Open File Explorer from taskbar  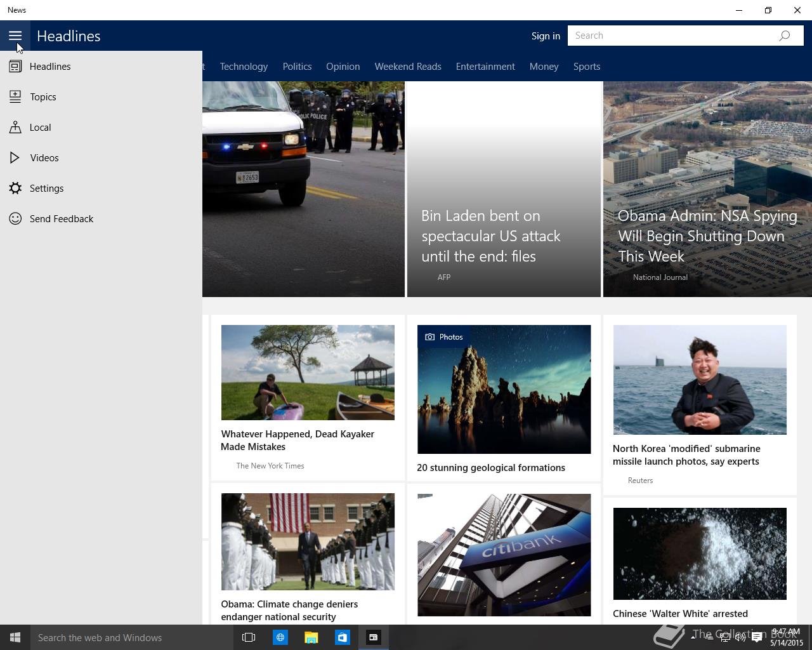click(x=311, y=637)
